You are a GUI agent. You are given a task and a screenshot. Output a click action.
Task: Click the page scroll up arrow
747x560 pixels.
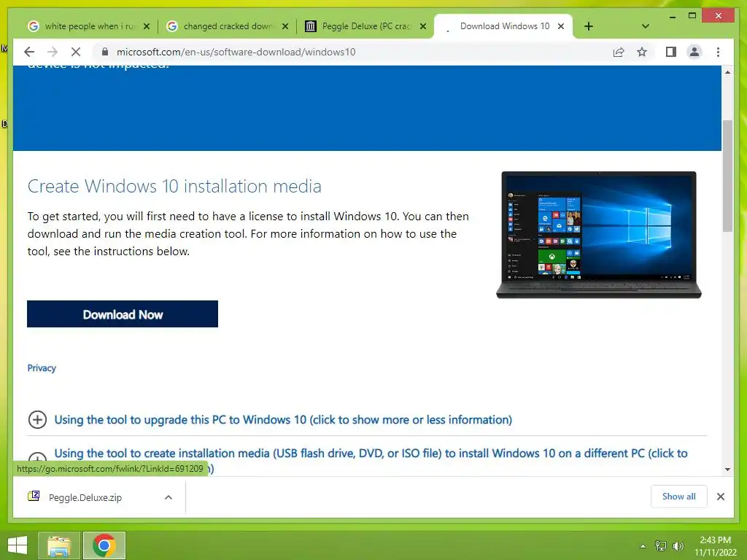tap(727, 72)
